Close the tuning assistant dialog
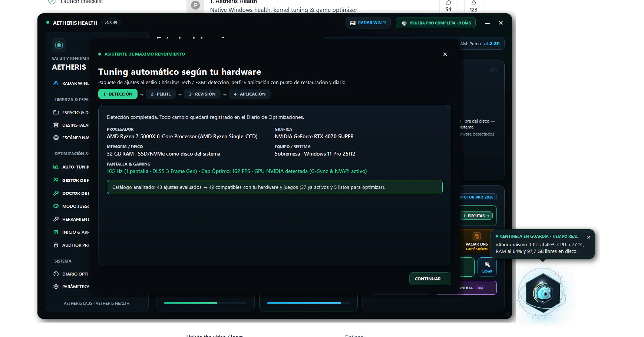644x337 pixels. [x=445, y=54]
